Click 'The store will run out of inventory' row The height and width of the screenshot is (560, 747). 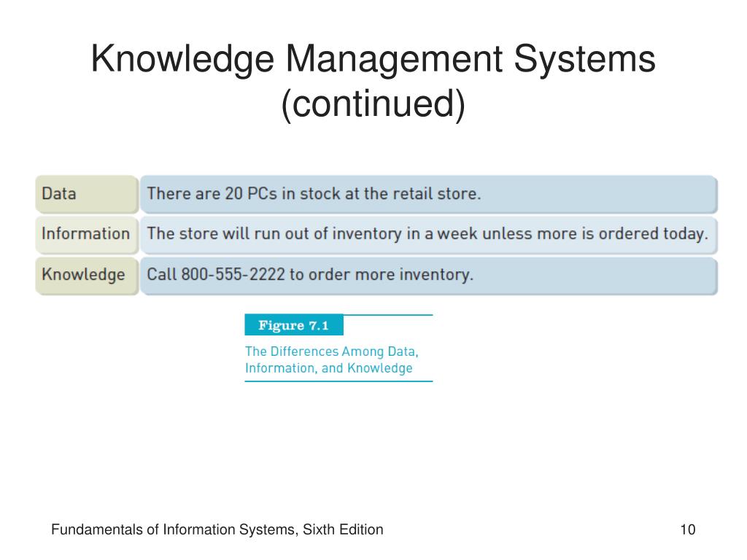(x=429, y=235)
